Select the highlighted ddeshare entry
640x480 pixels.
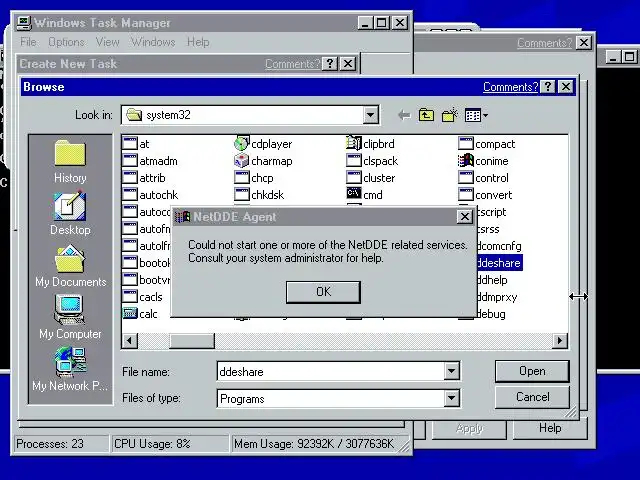(500, 263)
